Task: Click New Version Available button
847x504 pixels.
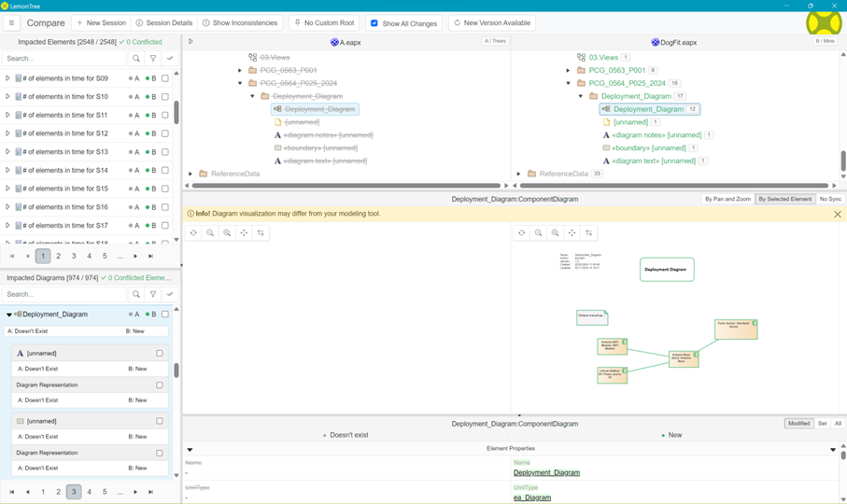Action: coord(492,23)
